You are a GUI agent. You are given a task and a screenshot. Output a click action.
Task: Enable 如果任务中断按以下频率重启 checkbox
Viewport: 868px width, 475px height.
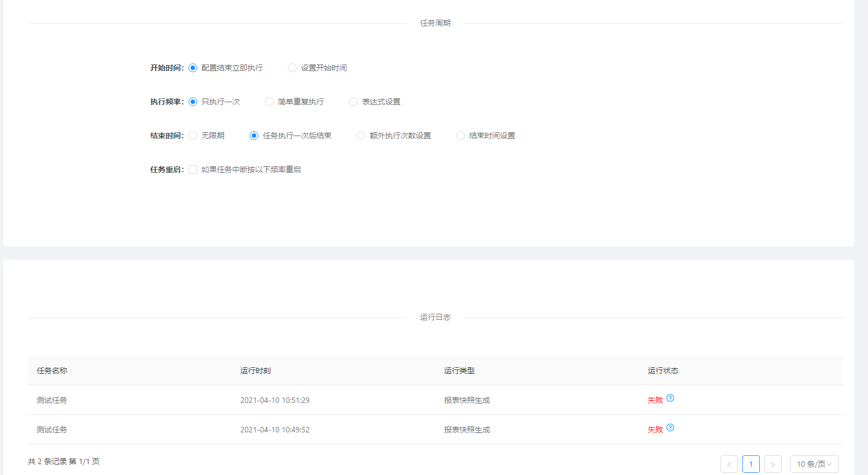click(193, 169)
